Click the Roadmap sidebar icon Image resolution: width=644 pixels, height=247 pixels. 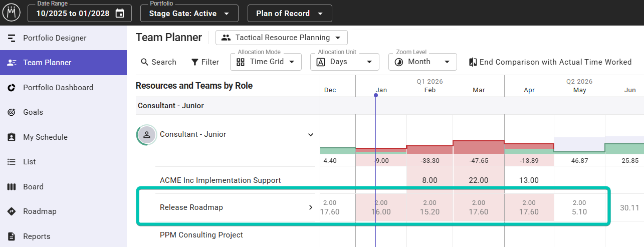click(x=12, y=211)
